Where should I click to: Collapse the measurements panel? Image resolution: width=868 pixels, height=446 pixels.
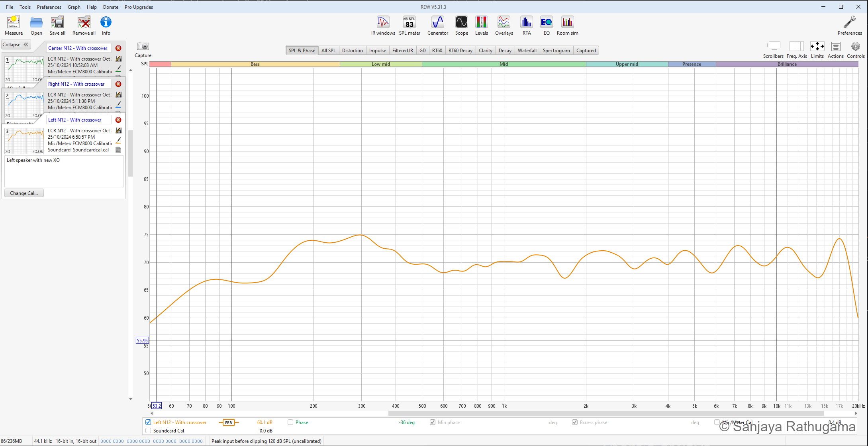(x=16, y=45)
